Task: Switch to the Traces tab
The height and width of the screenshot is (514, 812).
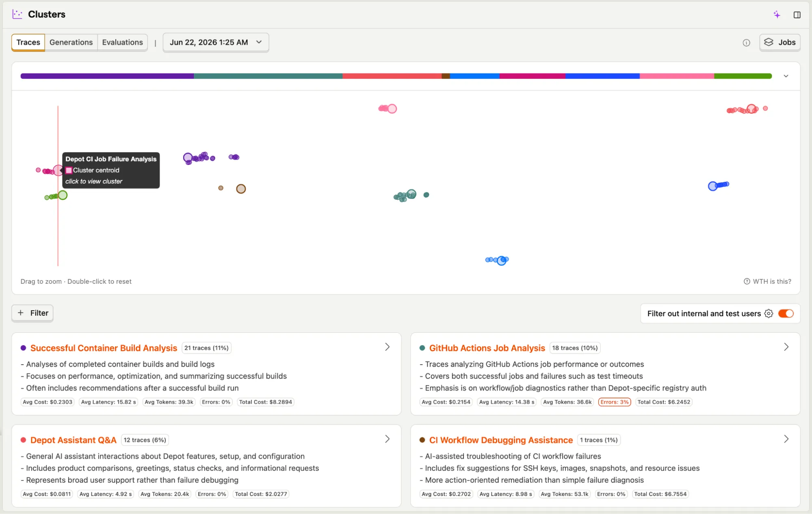Action: [x=28, y=42]
